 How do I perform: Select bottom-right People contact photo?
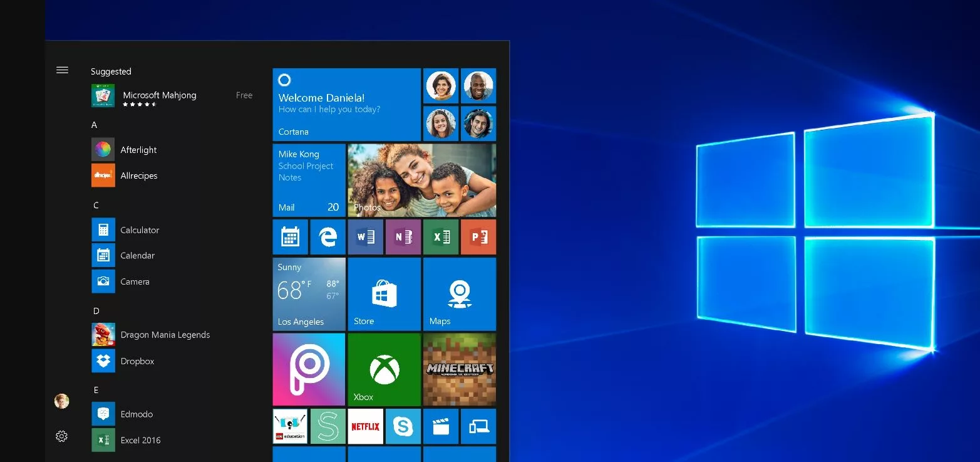[x=478, y=123]
